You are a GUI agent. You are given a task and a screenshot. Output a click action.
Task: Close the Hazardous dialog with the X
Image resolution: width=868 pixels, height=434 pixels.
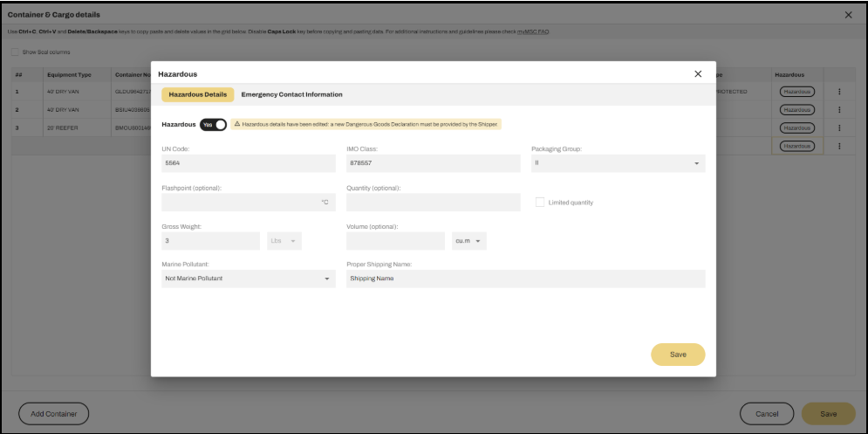(x=698, y=73)
